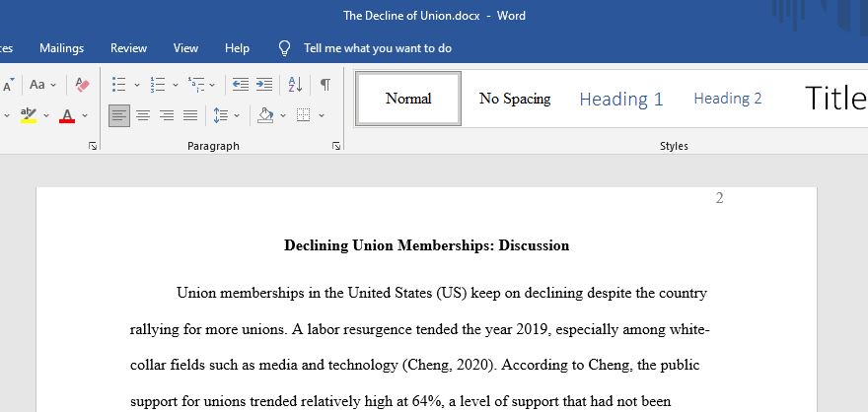This screenshot has width=868, height=412.
Task: Open the Font Color dropdown arrow
Action: [x=85, y=115]
